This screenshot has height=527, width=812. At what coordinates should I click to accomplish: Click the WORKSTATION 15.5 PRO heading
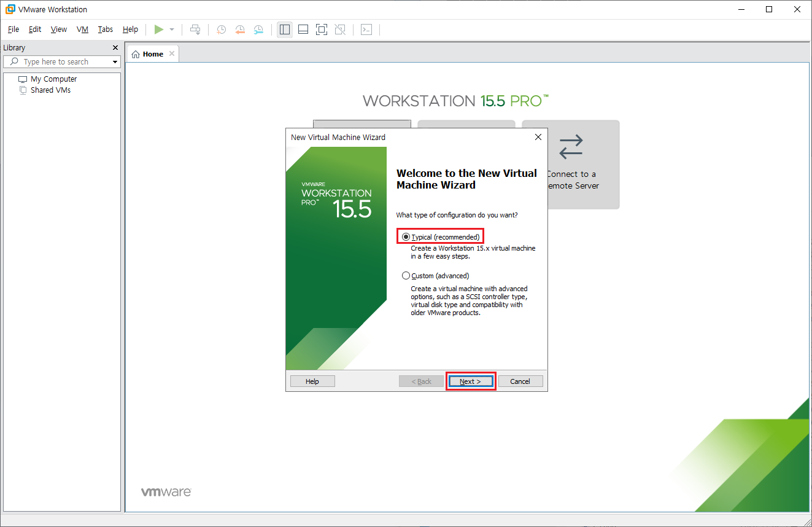pos(455,101)
